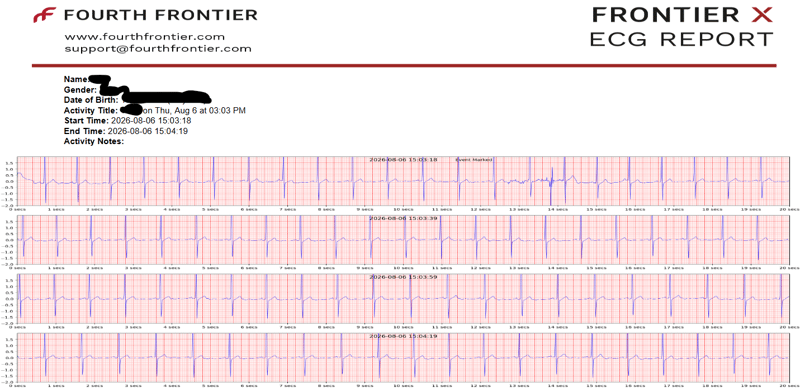Click the Activity Title label
Screen dimensions: 800x392
pos(91,110)
